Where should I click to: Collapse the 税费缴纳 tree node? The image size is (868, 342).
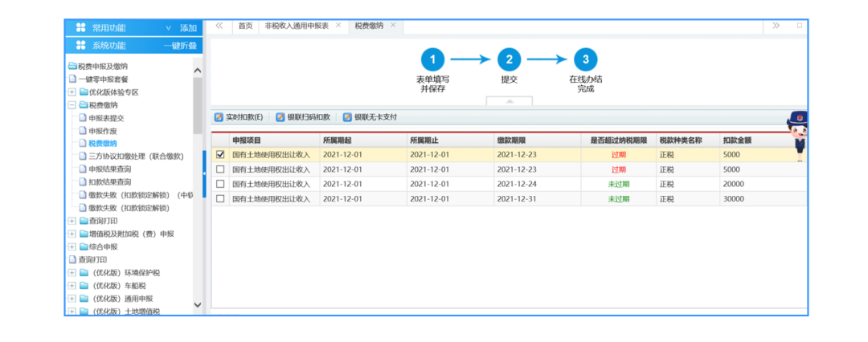(x=72, y=105)
